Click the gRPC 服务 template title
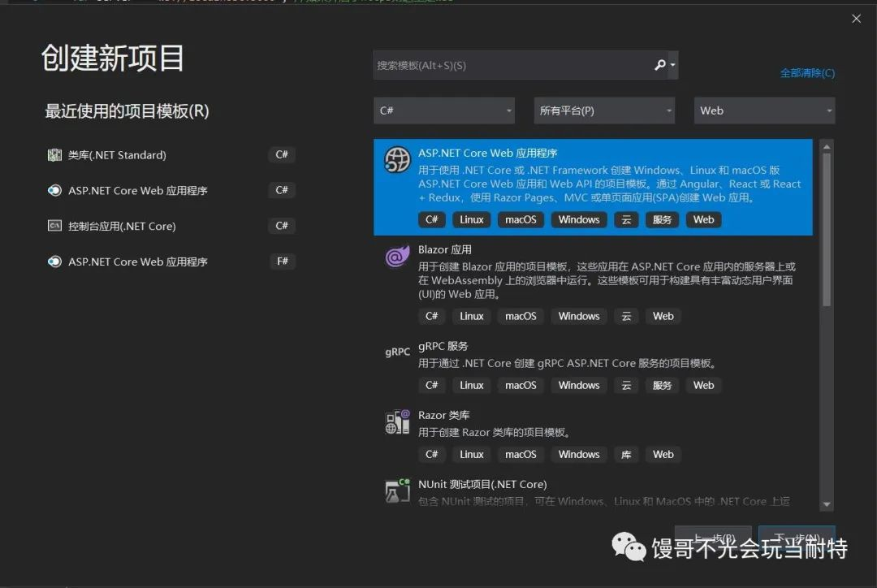This screenshot has width=877, height=588. [x=443, y=346]
